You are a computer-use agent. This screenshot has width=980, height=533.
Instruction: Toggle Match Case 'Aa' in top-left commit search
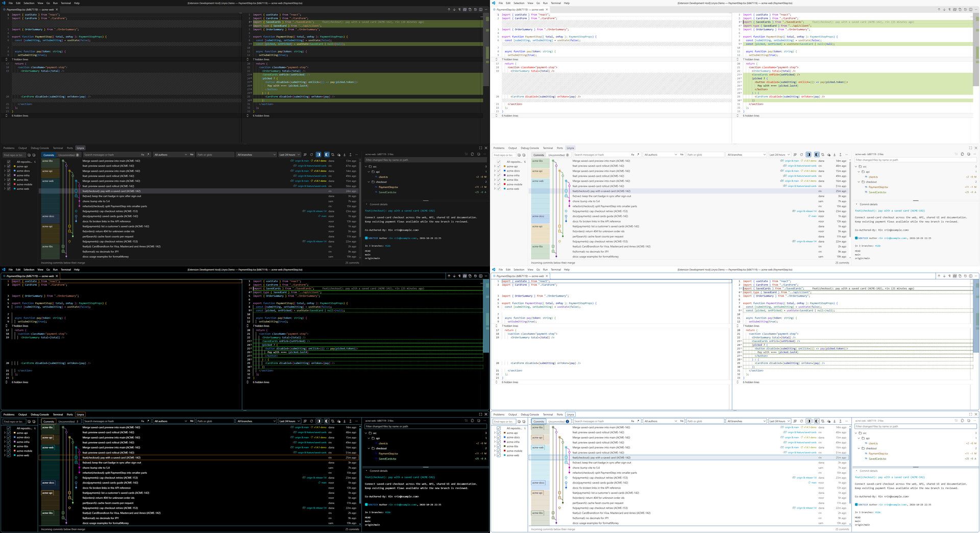click(142, 155)
